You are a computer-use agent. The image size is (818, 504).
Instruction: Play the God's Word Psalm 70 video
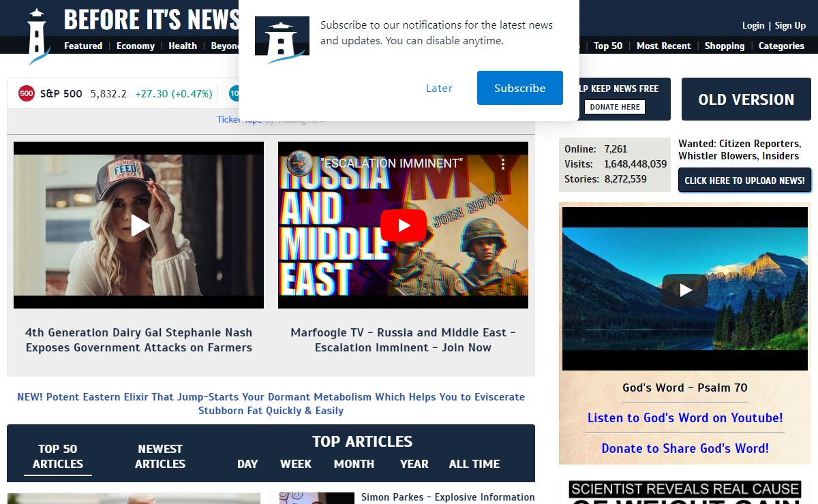pyautogui.click(x=685, y=290)
